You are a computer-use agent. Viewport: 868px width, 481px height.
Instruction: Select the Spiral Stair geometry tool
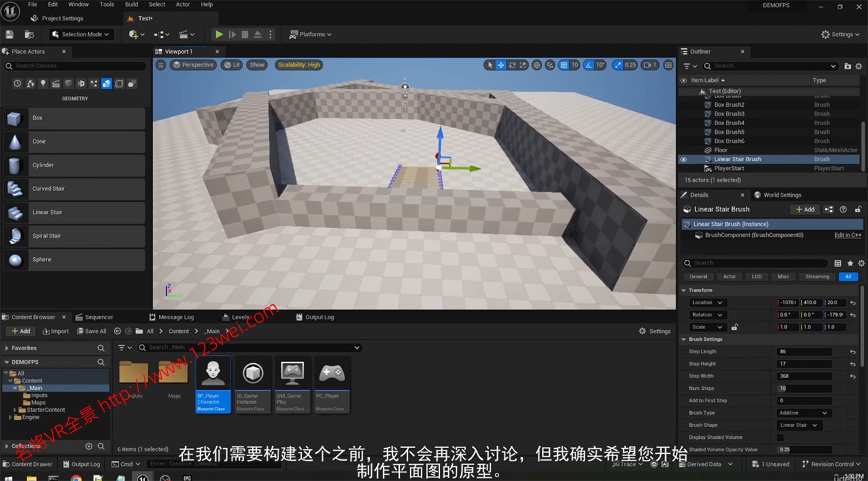click(74, 236)
